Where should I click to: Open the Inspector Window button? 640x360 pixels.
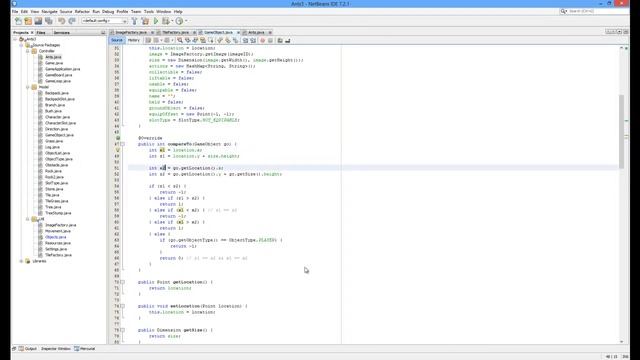(x=55, y=349)
